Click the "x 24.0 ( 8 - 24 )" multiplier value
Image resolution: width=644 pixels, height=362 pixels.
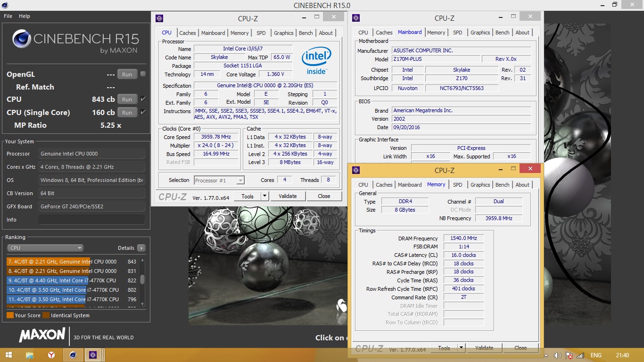(216, 146)
